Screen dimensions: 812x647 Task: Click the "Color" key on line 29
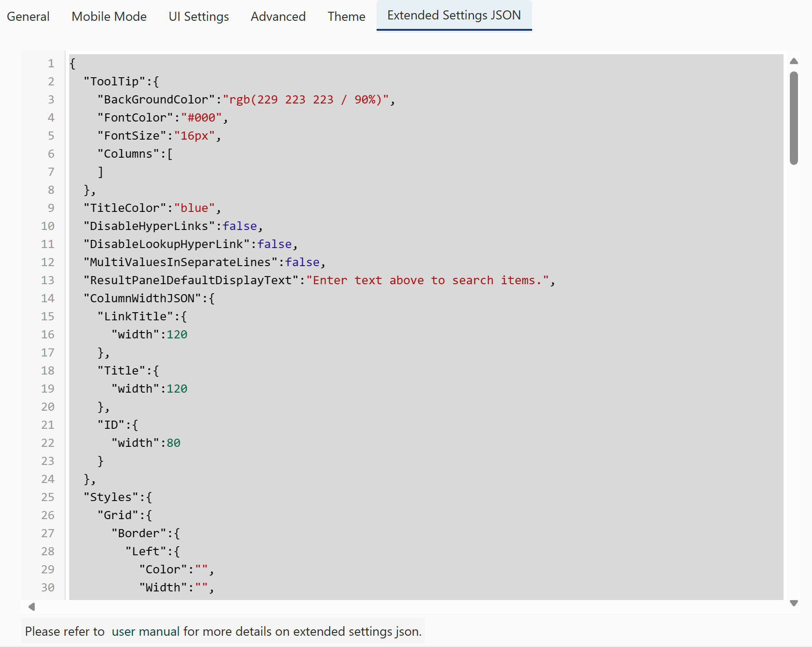click(x=163, y=569)
